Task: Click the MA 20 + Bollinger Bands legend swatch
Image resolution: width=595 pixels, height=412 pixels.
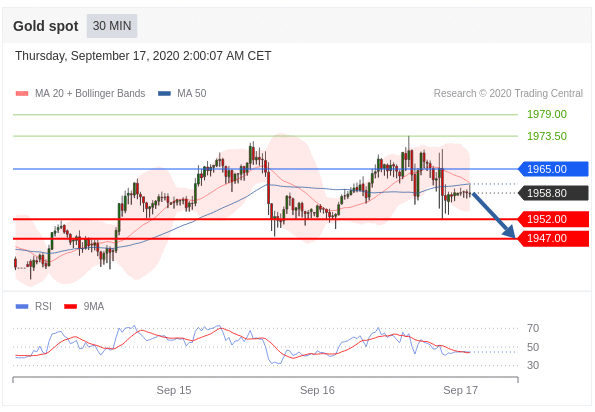Action: 22,93
